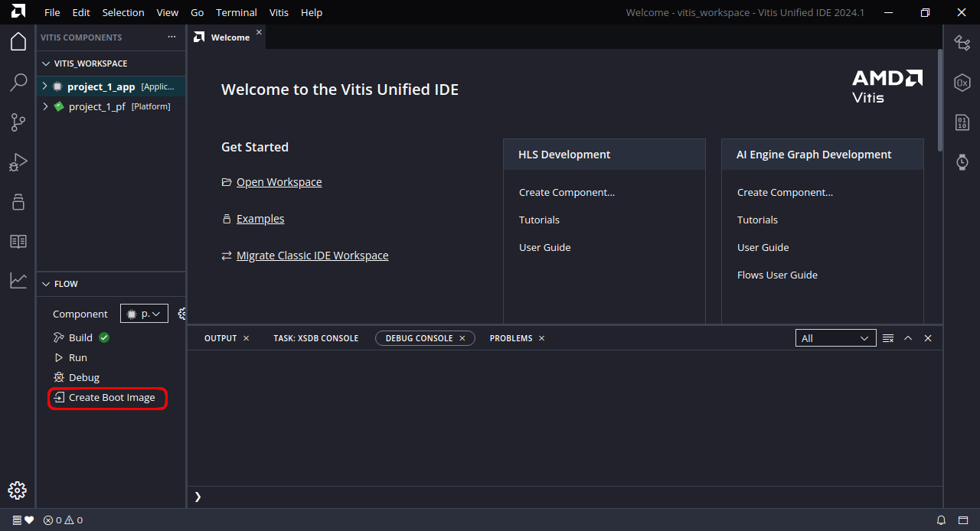This screenshot has width=980, height=531.
Task: Open Source Control view icon
Action: coord(18,122)
